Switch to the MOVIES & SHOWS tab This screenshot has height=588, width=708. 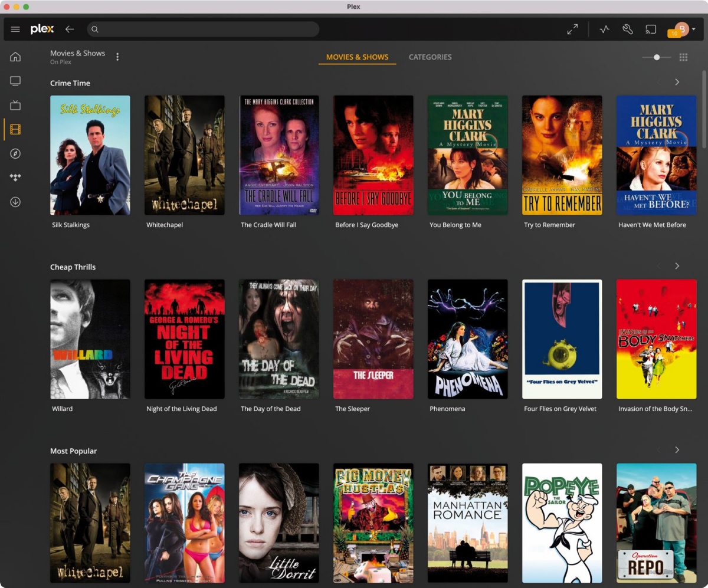357,57
